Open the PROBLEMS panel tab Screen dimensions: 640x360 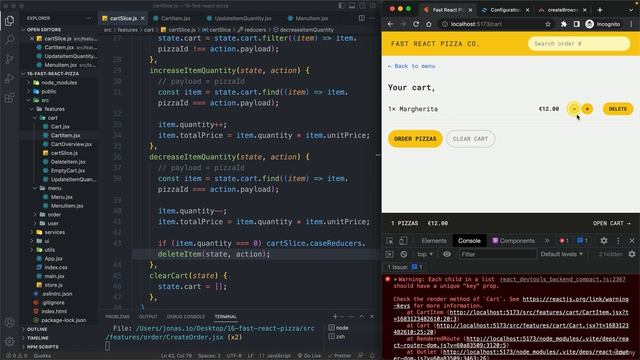coord(118,317)
